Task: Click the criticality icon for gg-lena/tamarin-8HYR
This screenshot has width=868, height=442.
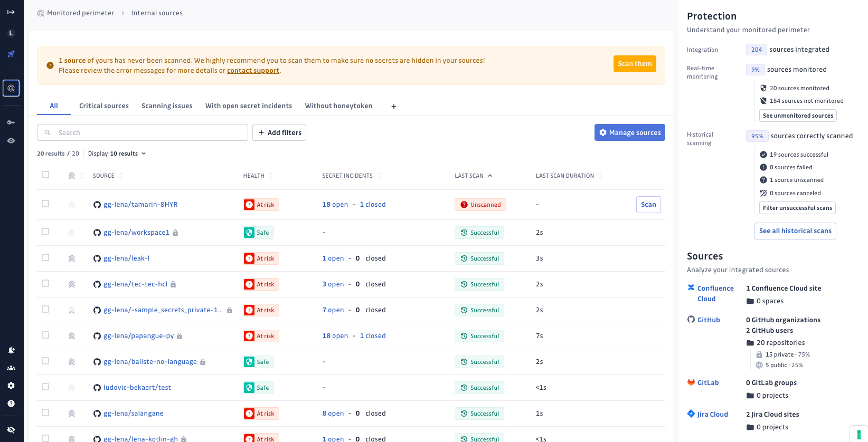Action: (72, 205)
